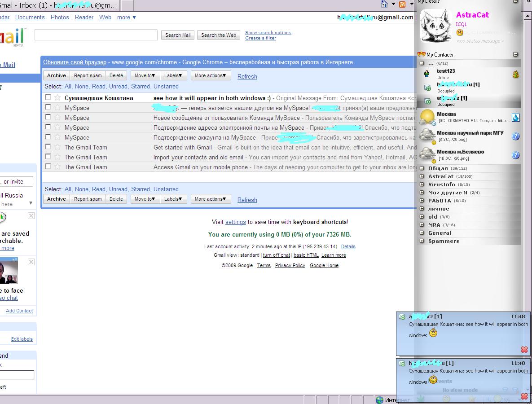Image resolution: width=532 pixels, height=404 pixels.
Task: Open the bottom Move to dropdown
Action: (145, 199)
